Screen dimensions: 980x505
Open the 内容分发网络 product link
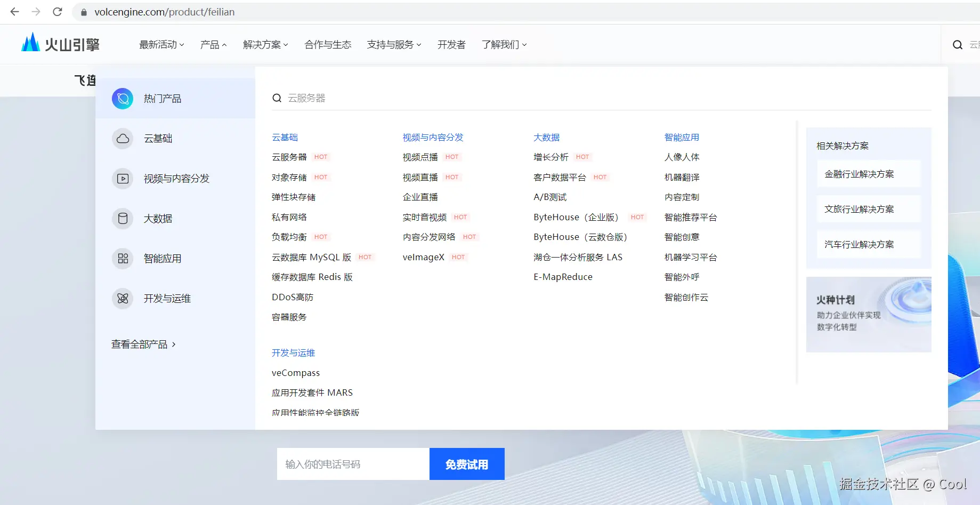[x=429, y=237]
